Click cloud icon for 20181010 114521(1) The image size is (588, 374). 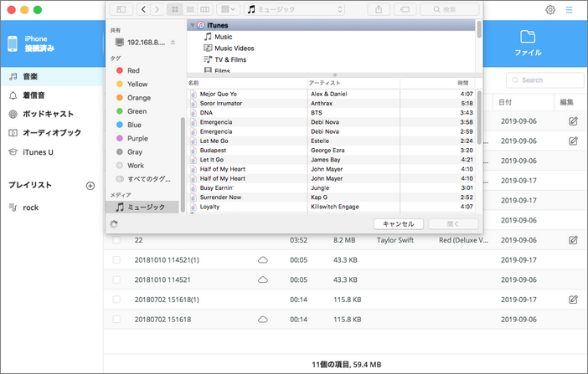click(x=263, y=259)
